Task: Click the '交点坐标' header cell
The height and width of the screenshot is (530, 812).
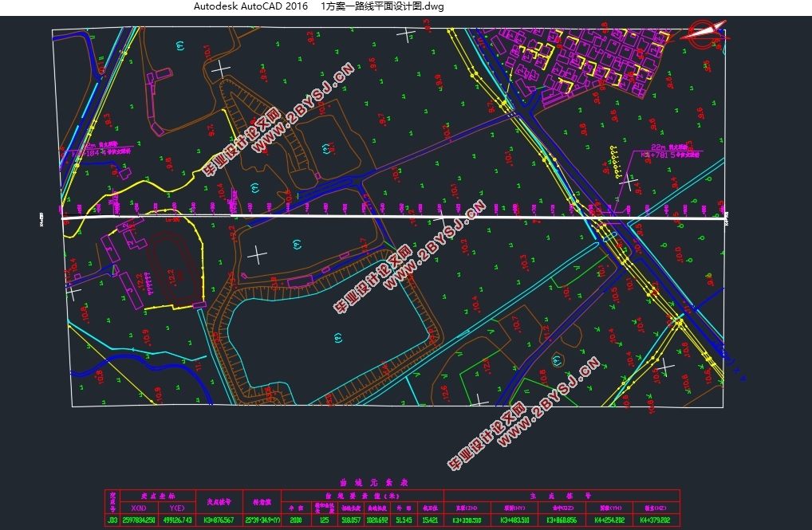Action: (158, 496)
